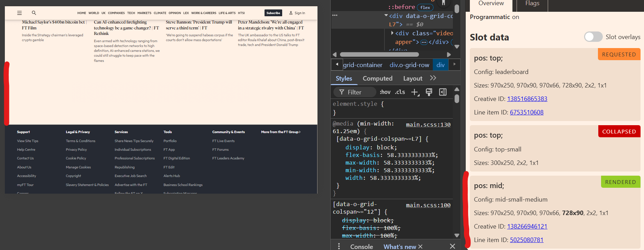This screenshot has height=250, width=644.
Task: Open the FT hamburger menu
Action: click(19, 13)
